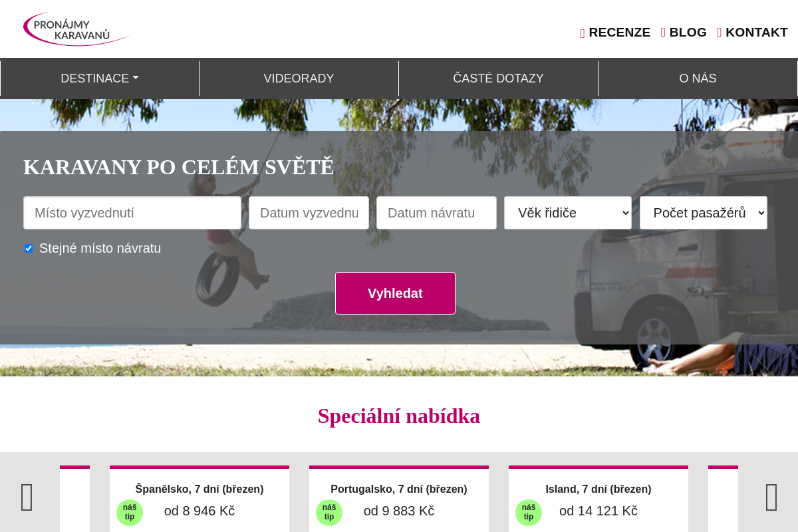
Task: Click the 'náš tip' badge on Island offer
Action: [529, 513]
